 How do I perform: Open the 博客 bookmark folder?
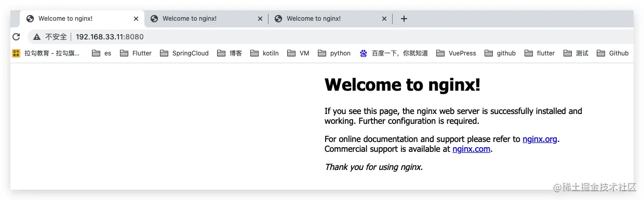coord(230,53)
